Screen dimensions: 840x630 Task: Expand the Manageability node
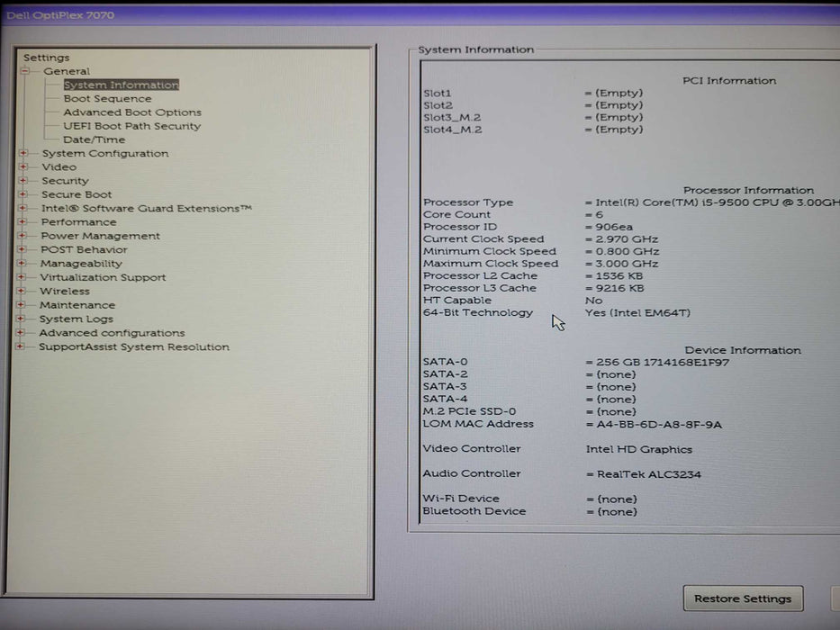(x=22, y=263)
